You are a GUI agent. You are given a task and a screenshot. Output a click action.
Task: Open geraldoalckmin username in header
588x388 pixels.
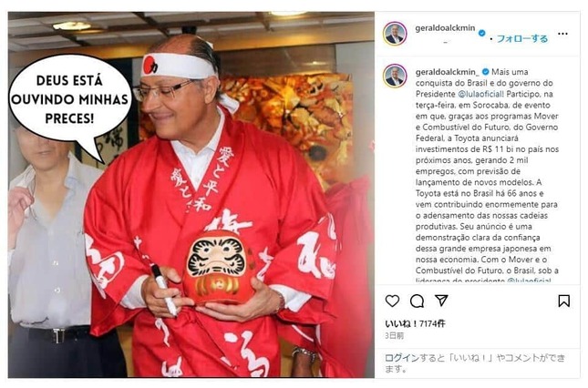pyautogui.click(x=445, y=28)
